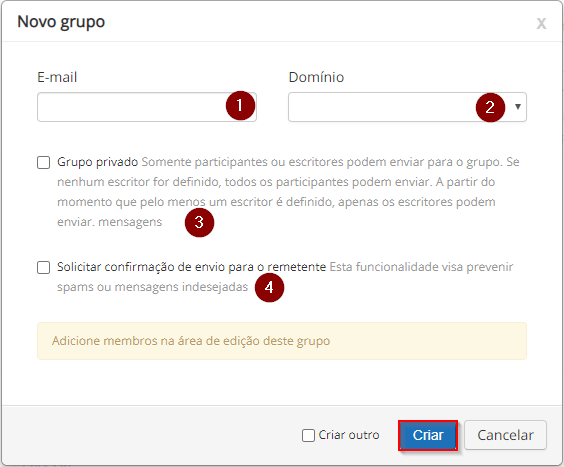The width and height of the screenshot is (564, 467).
Task: Click the Novo grupo dialog title
Action: pos(61,22)
